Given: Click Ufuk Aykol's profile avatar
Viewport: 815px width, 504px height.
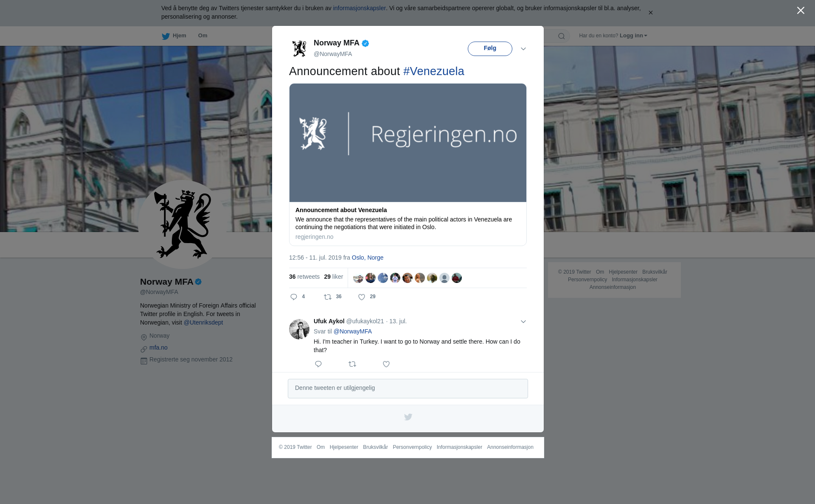Looking at the screenshot, I should point(299,329).
